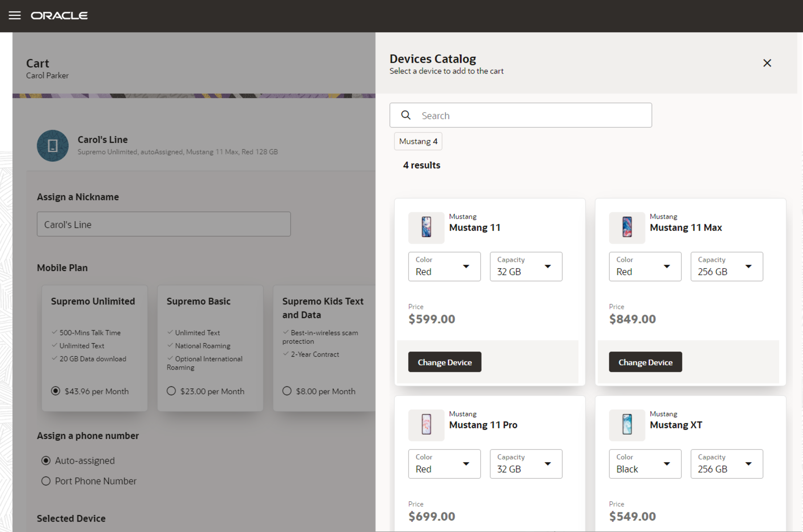Click Carol's Line phone avatar icon
The image size is (803, 532).
point(52,146)
